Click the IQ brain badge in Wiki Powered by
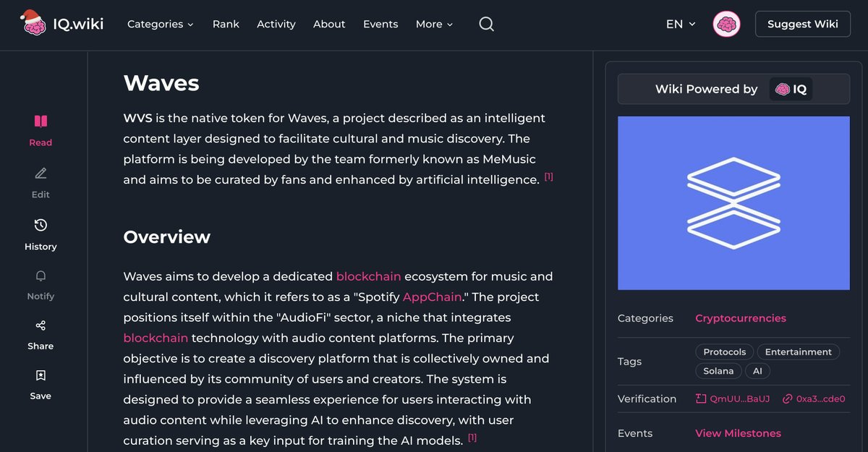Screen dimensions: 868x452 click(791, 89)
